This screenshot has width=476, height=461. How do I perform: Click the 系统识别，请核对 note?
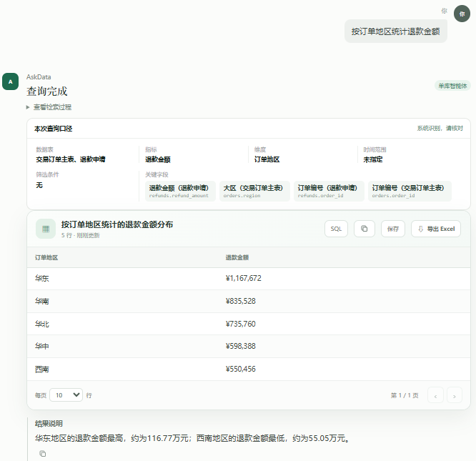click(x=440, y=129)
